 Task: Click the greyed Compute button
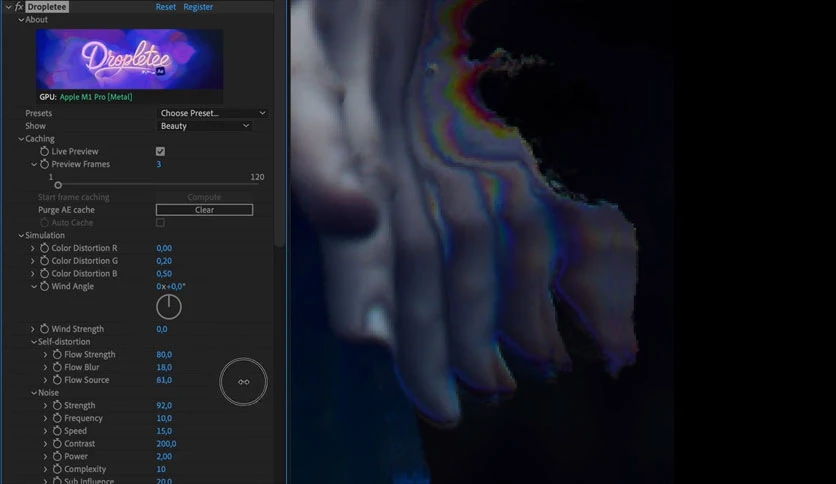pyautogui.click(x=204, y=197)
